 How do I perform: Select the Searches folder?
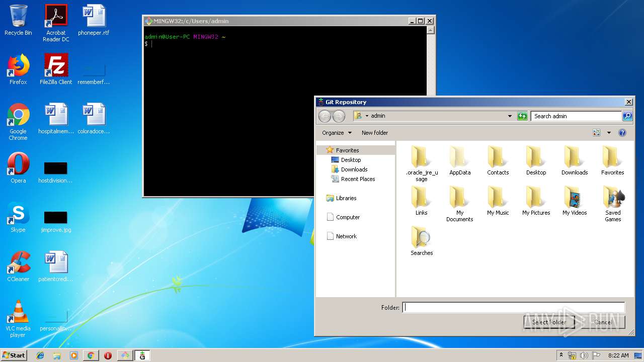[422, 241]
